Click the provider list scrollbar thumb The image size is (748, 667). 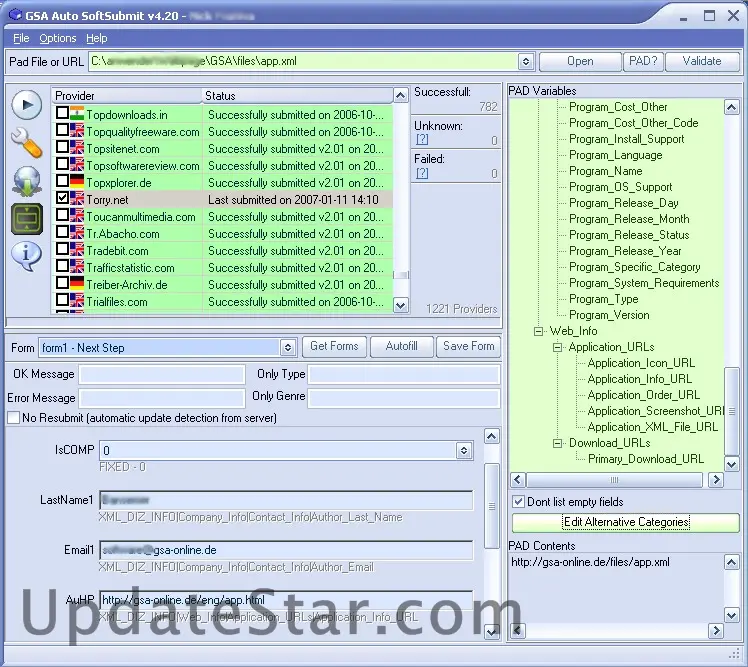(401, 275)
